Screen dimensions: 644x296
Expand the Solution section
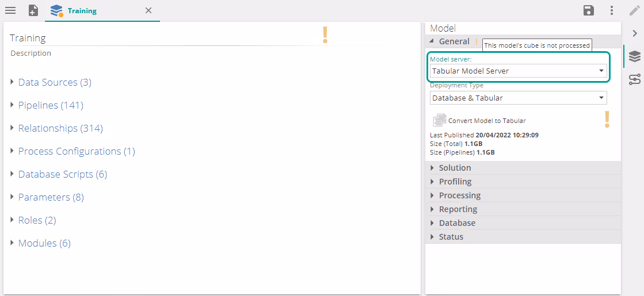click(455, 168)
